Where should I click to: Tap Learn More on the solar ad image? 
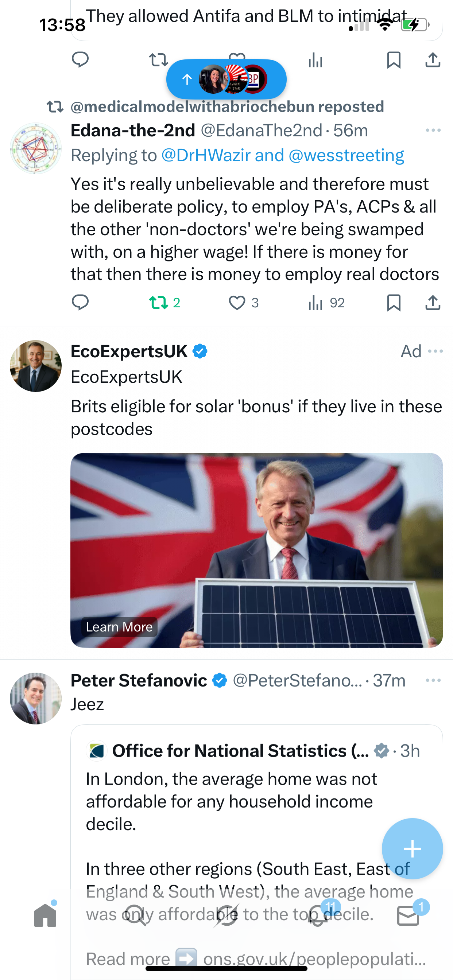[119, 627]
